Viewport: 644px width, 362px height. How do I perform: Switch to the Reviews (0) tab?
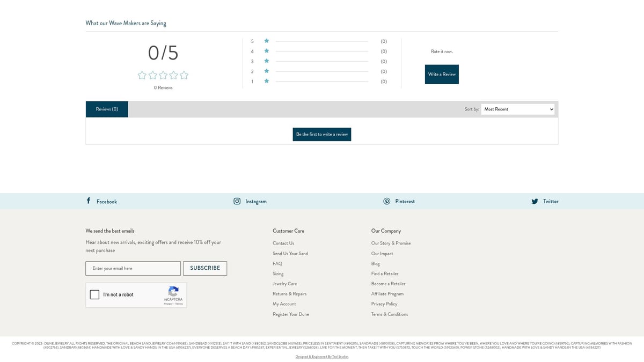pyautogui.click(x=107, y=109)
